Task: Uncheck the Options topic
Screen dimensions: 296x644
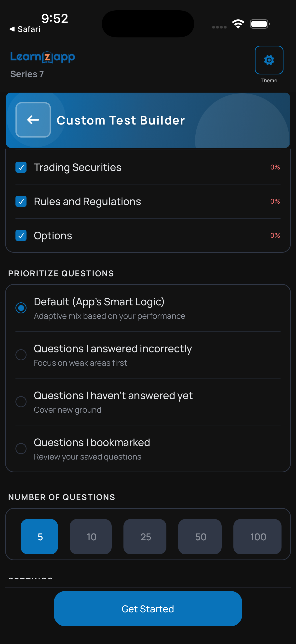Action: [21, 235]
